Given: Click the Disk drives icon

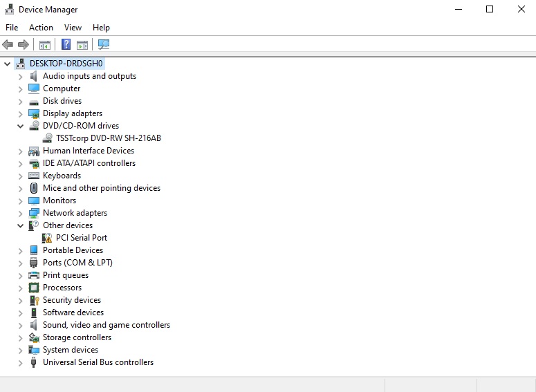Looking at the screenshot, I should pos(33,102).
